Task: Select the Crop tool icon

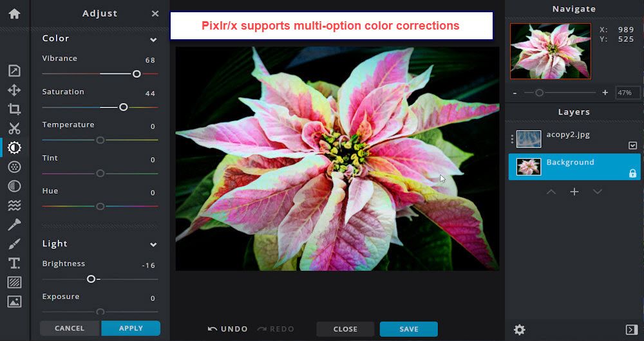Action: coord(14,109)
